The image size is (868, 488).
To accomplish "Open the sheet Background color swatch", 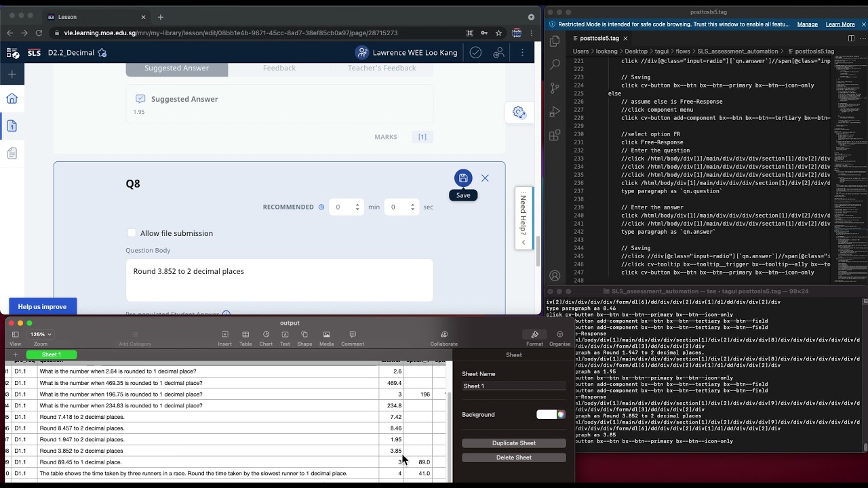I will click(546, 414).
